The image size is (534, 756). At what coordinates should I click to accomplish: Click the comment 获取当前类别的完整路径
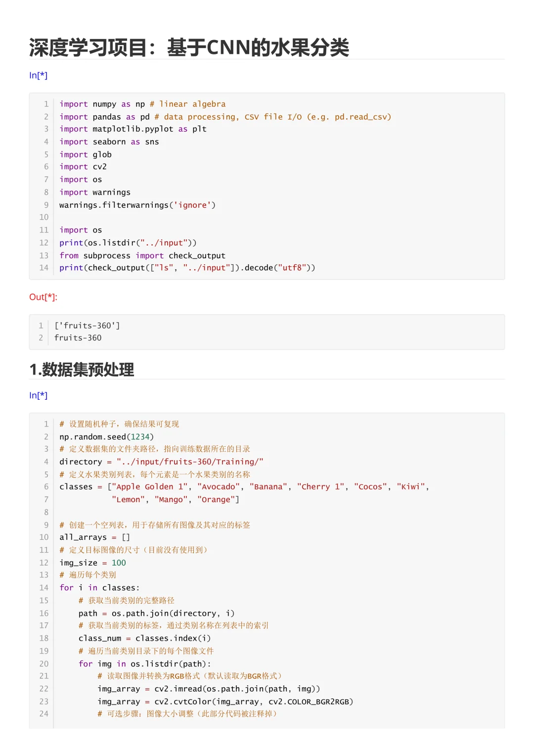(x=127, y=600)
